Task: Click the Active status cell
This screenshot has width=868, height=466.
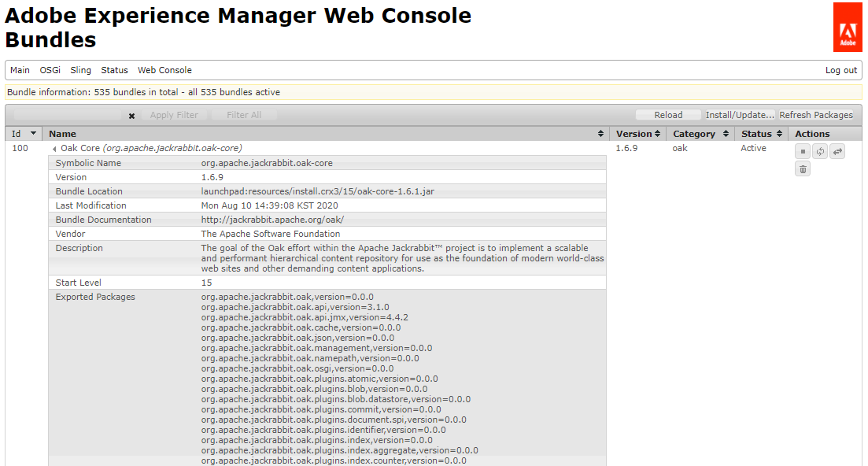Action: 753,148
